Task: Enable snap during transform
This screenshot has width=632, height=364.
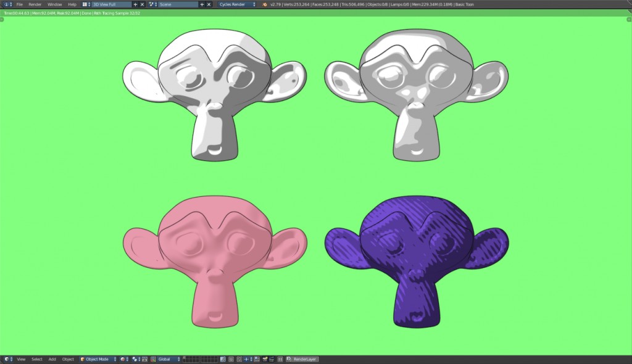Action: [239, 359]
